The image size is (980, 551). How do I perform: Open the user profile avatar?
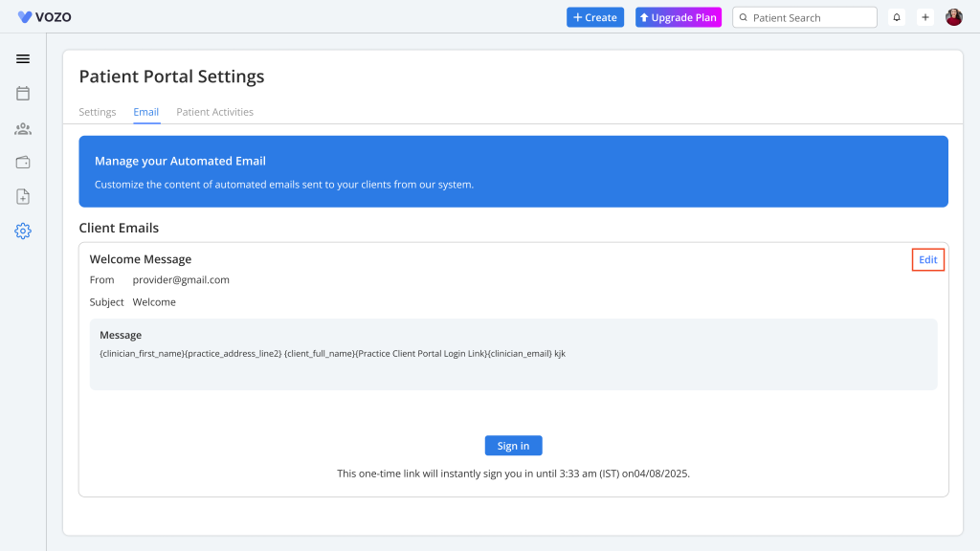[954, 17]
